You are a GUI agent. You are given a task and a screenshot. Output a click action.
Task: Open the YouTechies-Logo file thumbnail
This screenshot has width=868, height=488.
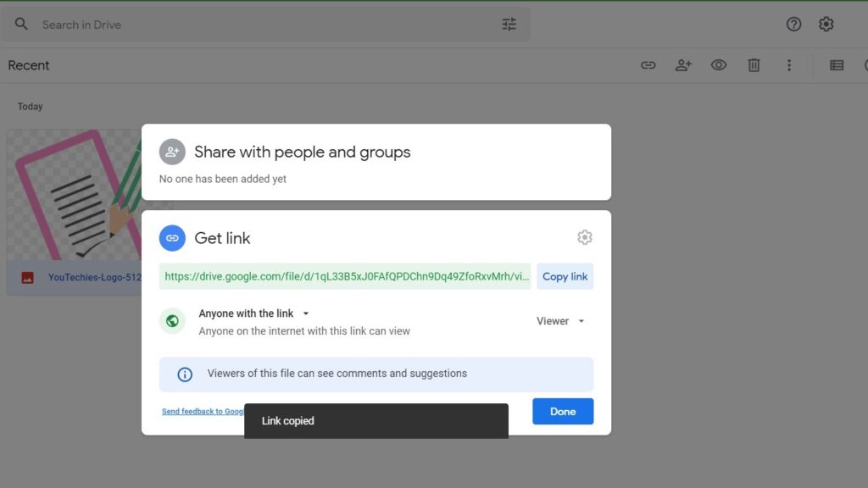coord(75,195)
